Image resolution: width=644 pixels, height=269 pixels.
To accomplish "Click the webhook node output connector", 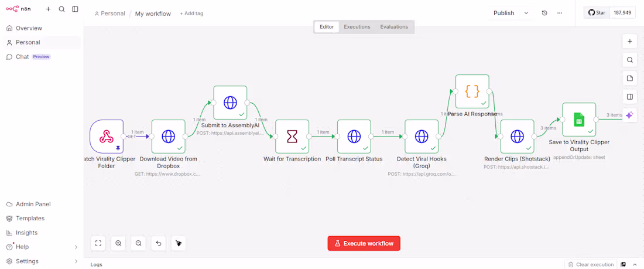I will pos(124,137).
